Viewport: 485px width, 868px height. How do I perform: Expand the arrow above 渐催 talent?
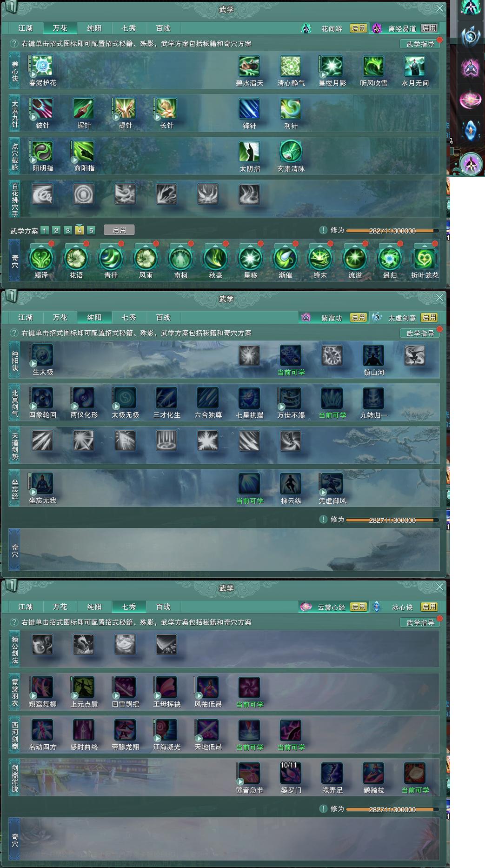pyautogui.click(x=285, y=246)
